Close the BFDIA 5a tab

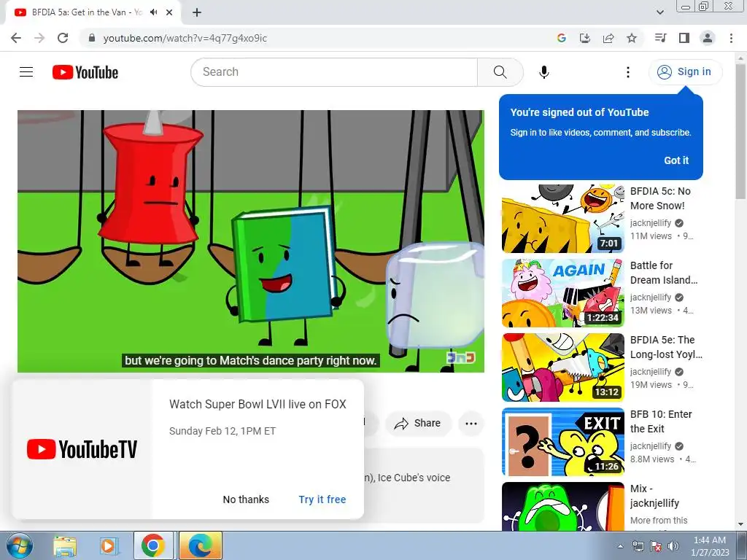point(169,12)
